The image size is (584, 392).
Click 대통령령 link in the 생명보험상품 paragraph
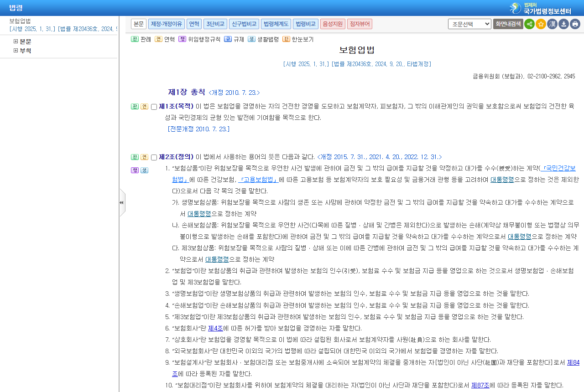click(199, 214)
